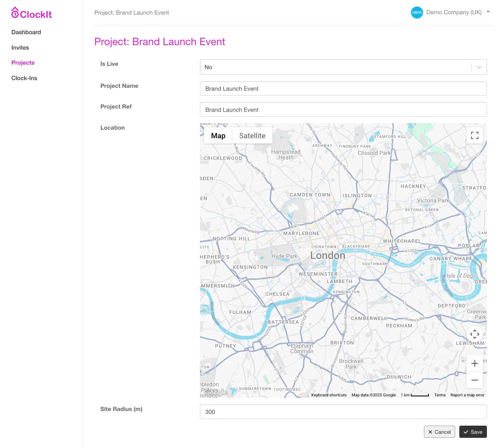Cancel editing the project
The height and width of the screenshot is (448, 504).
pyautogui.click(x=439, y=432)
